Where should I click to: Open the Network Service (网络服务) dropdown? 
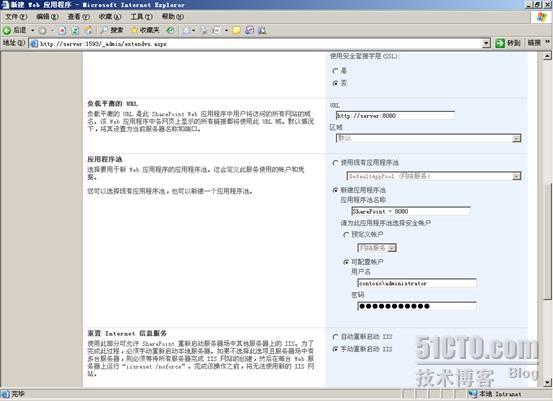(x=377, y=248)
